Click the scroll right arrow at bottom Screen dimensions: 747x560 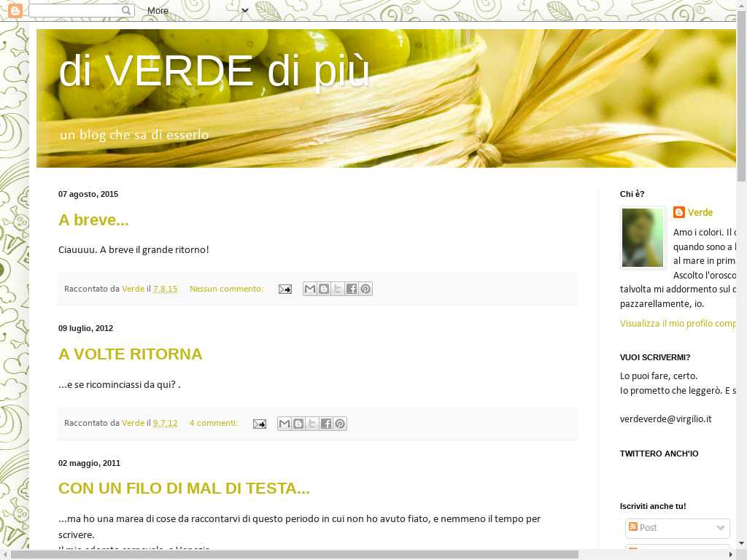click(731, 555)
